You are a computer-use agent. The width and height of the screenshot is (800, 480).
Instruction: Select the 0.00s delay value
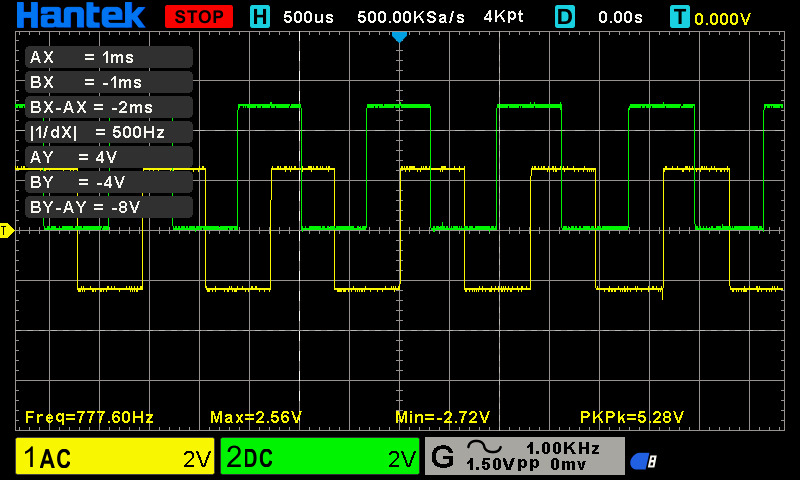click(620, 17)
